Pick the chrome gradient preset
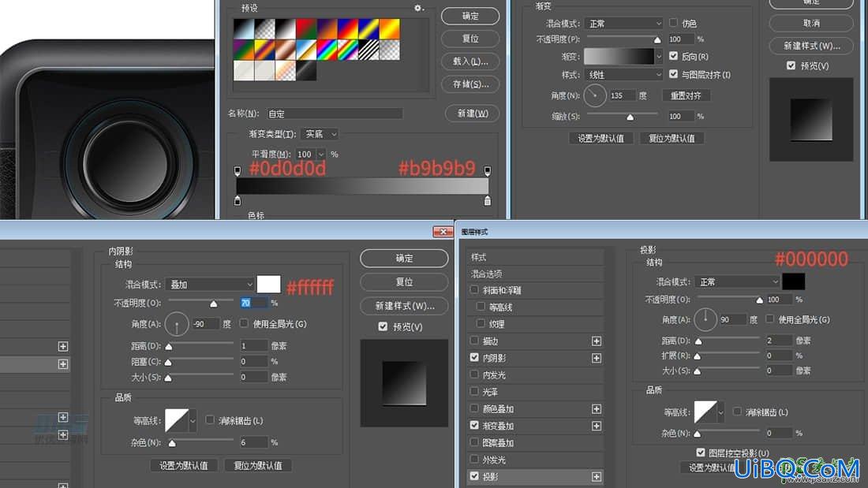 coord(306,50)
